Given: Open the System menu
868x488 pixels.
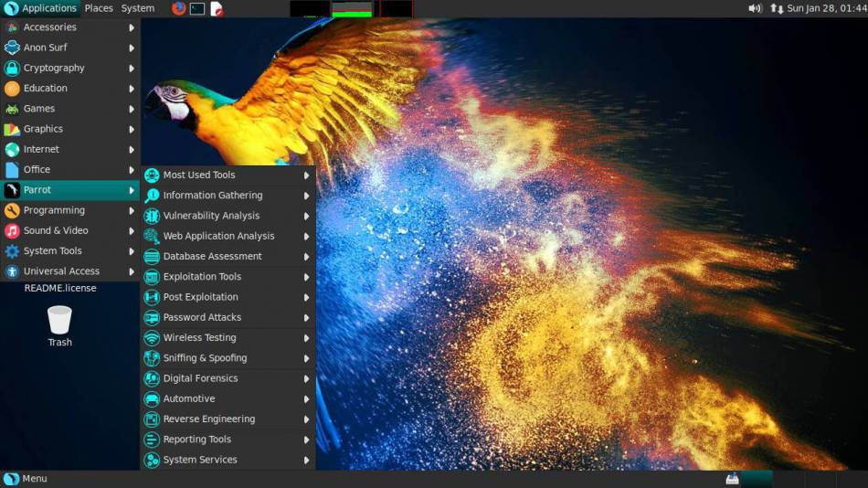Looking at the screenshot, I should [x=138, y=8].
